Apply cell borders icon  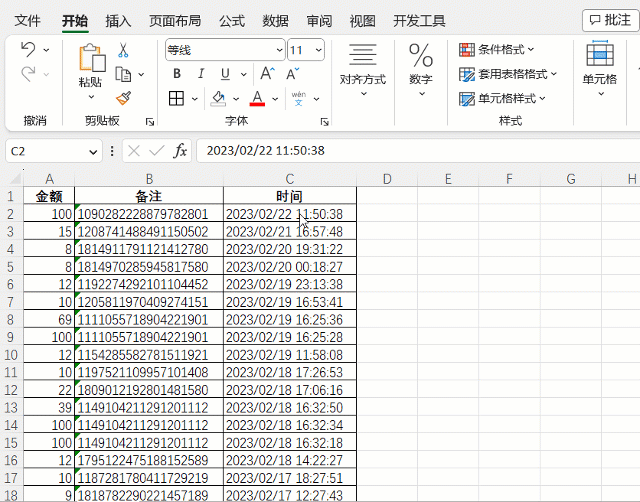tap(176, 98)
